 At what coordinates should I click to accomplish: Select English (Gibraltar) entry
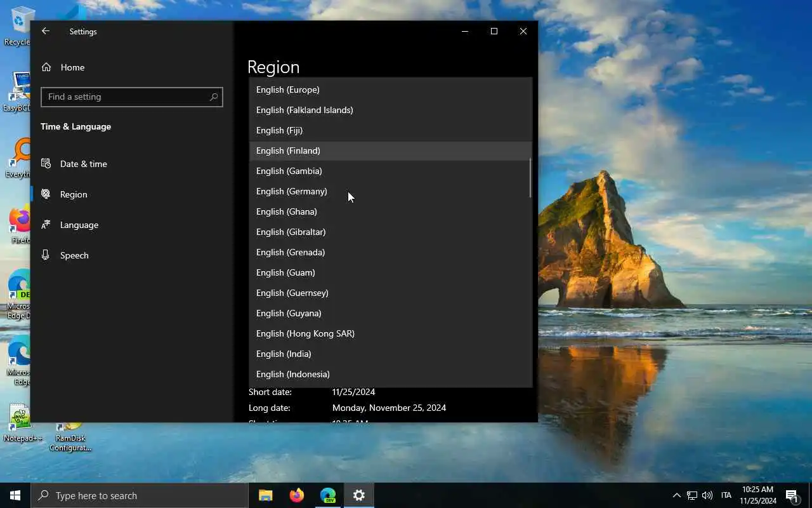390,232
